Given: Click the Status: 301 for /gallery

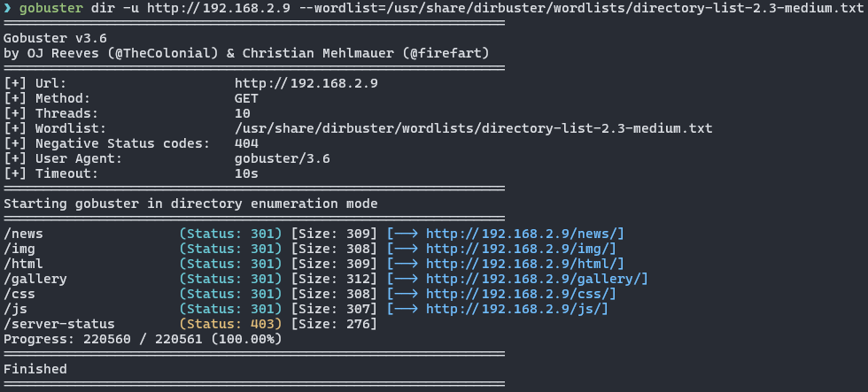Looking at the screenshot, I should tap(231, 279).
